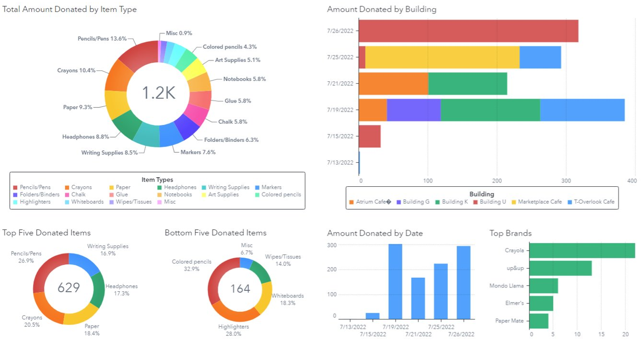This screenshot has height=342, width=644.
Task: Click the up&up bar in Top Brands chart
Action: click(x=561, y=268)
